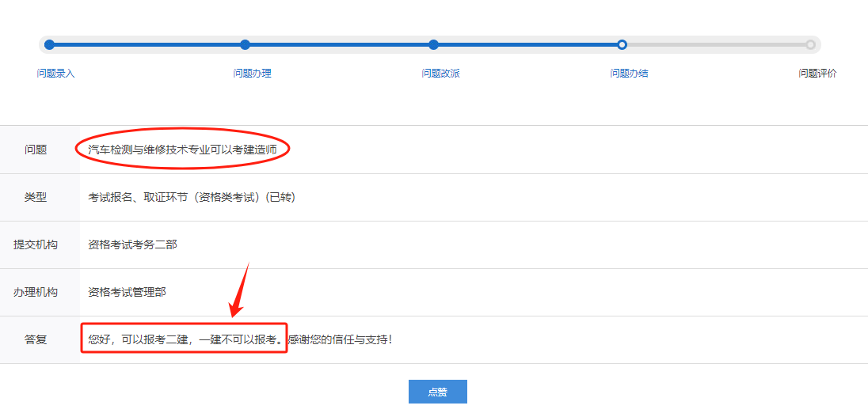Click the blue progress bar between 问题办理 and 问题改派
The height and width of the screenshot is (413, 868).
point(339,45)
